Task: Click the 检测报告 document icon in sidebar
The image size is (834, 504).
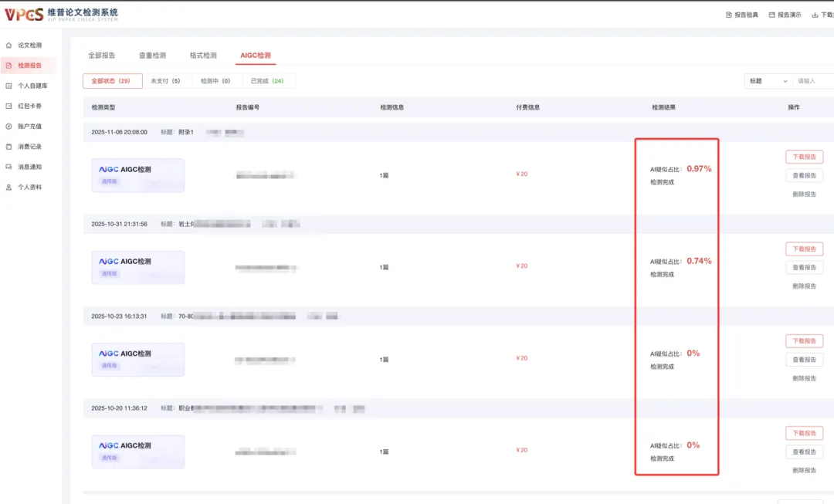Action: (8, 66)
